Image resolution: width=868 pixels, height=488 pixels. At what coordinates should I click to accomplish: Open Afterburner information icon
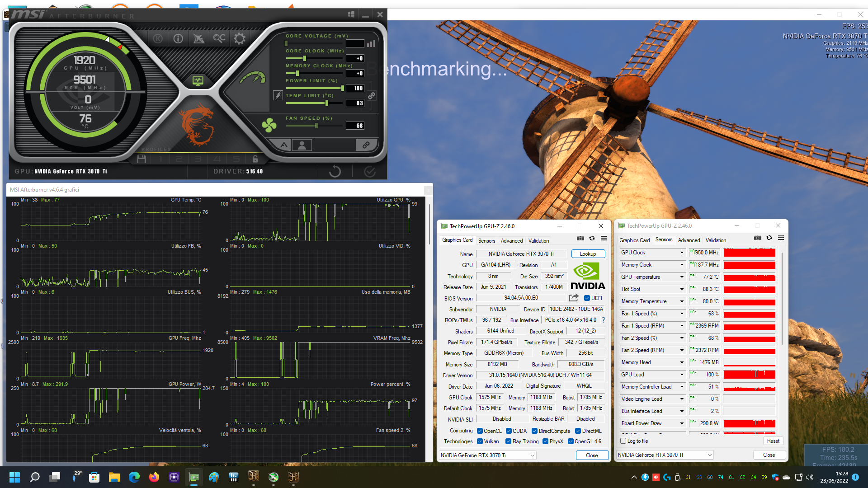tap(178, 39)
